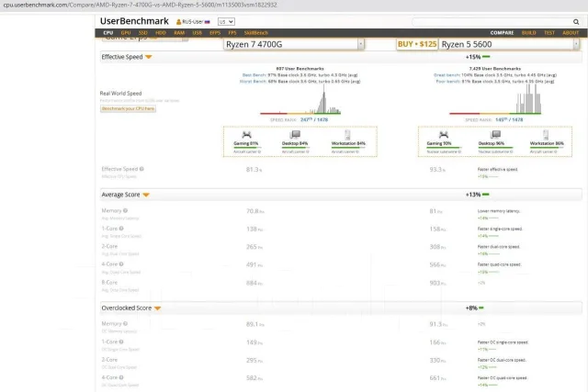Viewport: 588px width, 392px height.
Task: Click the UserBenchmark logo
Action: [134, 21]
